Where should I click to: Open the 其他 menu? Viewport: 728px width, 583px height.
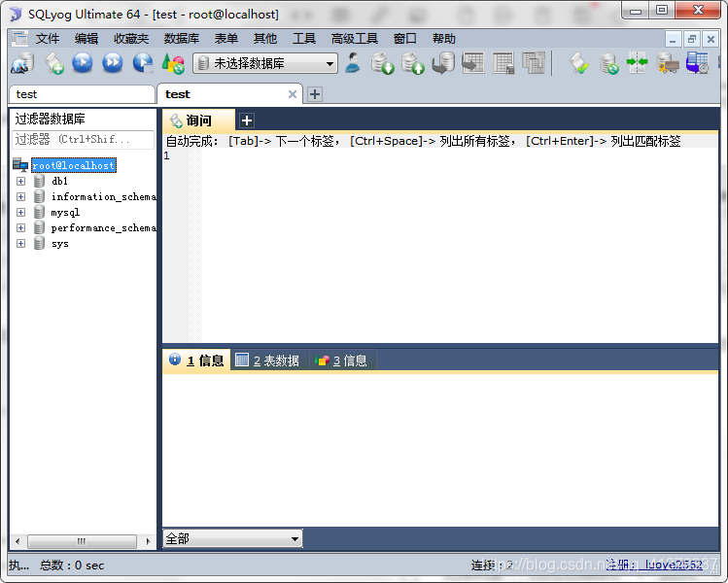(265, 39)
